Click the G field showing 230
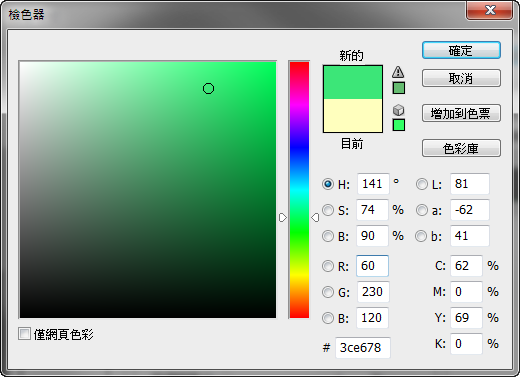Viewport: 520px width, 377px height. pyautogui.click(x=373, y=292)
